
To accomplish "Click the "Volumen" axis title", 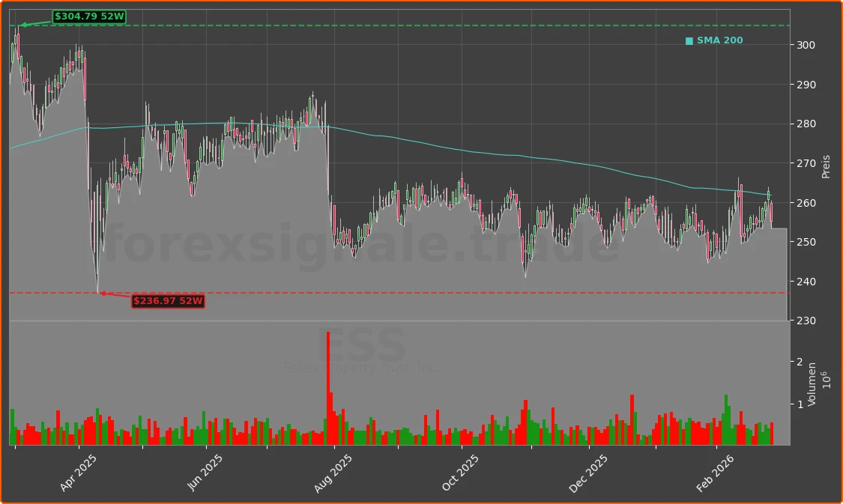I will coord(811,383).
